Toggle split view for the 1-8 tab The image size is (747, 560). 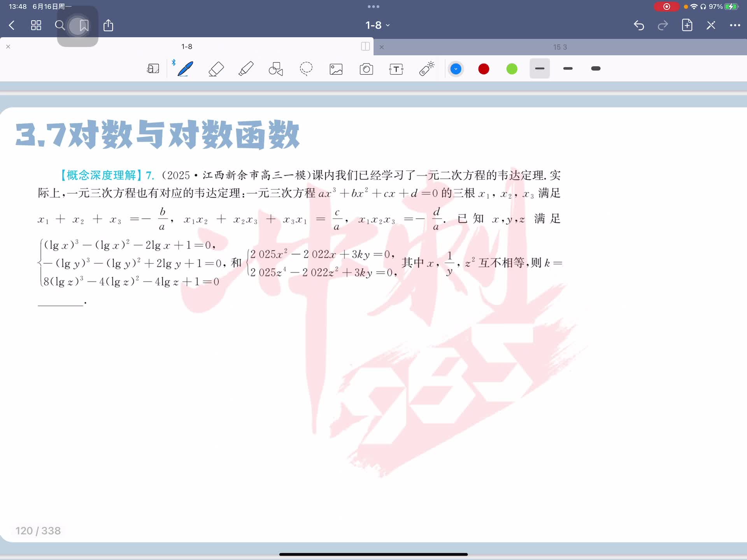(365, 46)
